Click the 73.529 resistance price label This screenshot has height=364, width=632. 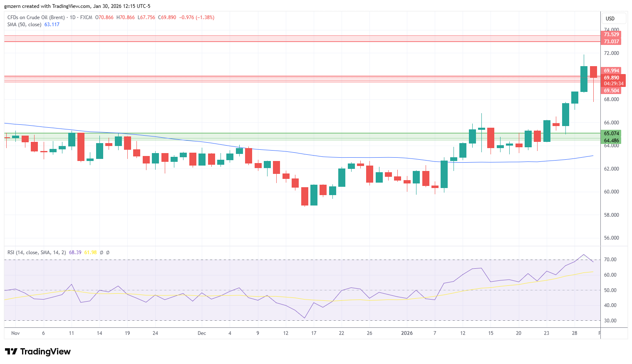611,35
